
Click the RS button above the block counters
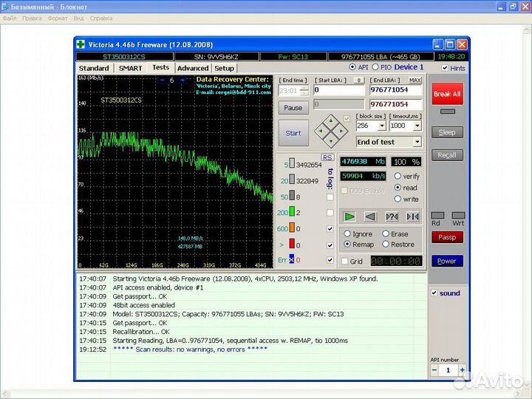(327, 157)
